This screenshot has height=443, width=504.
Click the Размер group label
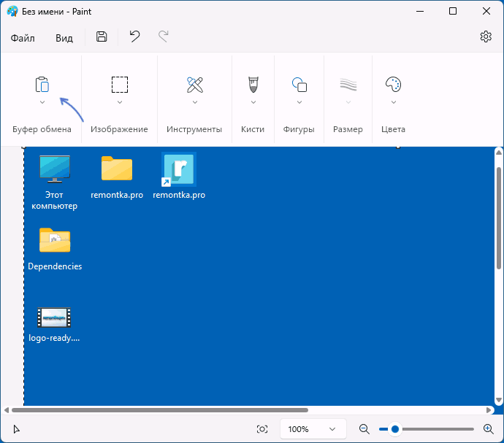pos(348,129)
